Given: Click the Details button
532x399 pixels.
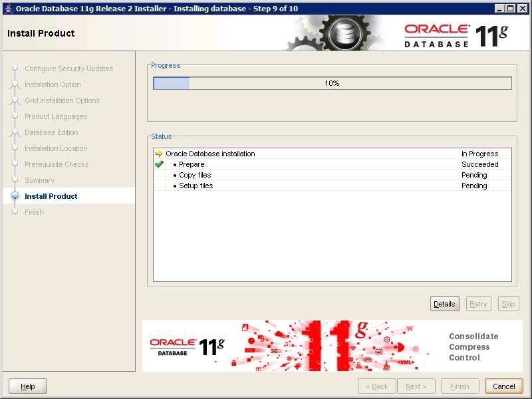Looking at the screenshot, I should point(444,304).
